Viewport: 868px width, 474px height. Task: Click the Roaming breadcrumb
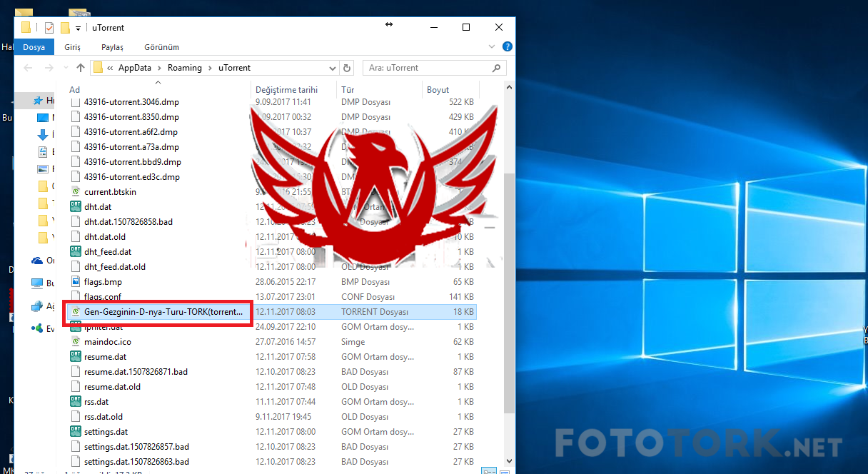pos(185,68)
